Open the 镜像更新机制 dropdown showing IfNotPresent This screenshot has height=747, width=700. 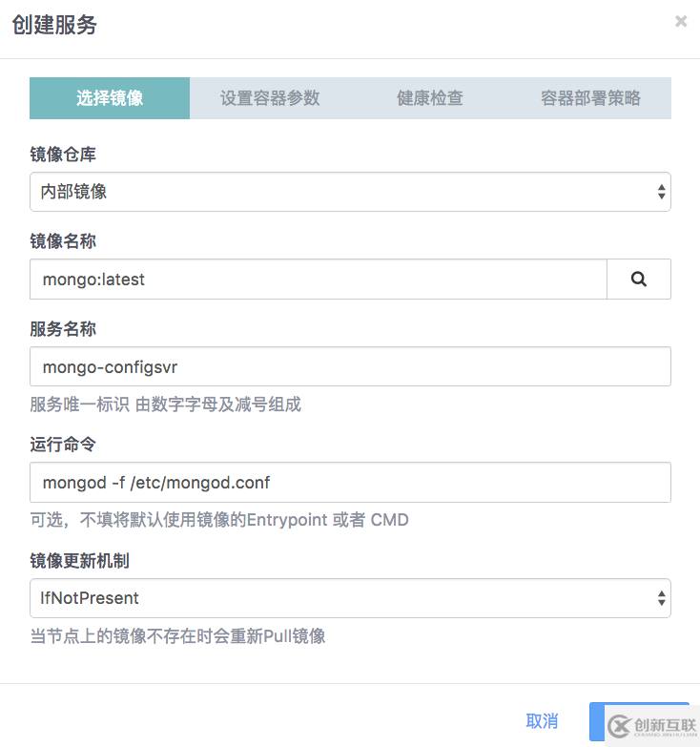click(x=350, y=598)
